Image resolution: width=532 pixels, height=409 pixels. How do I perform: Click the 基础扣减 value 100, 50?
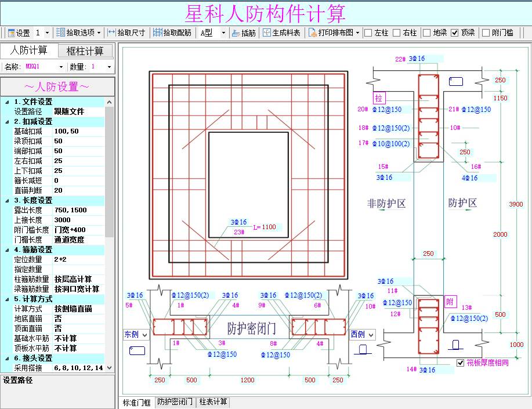click(79, 131)
